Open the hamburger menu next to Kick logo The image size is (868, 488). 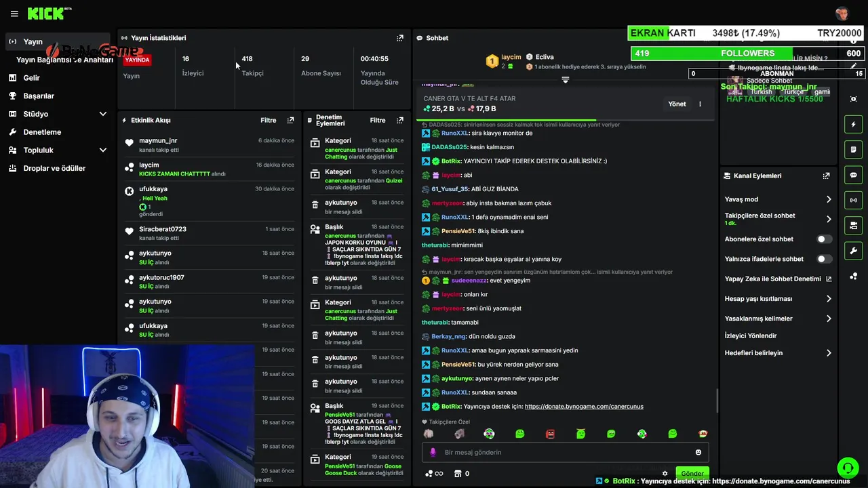click(14, 14)
